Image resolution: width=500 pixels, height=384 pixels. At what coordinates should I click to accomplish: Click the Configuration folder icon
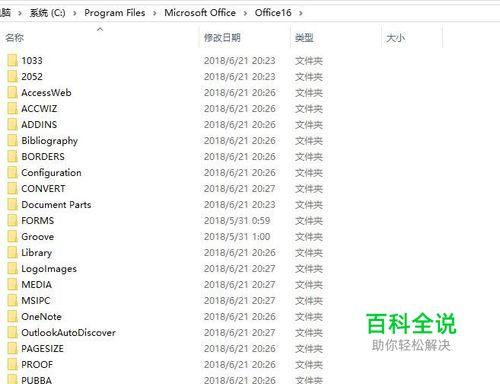12,173
